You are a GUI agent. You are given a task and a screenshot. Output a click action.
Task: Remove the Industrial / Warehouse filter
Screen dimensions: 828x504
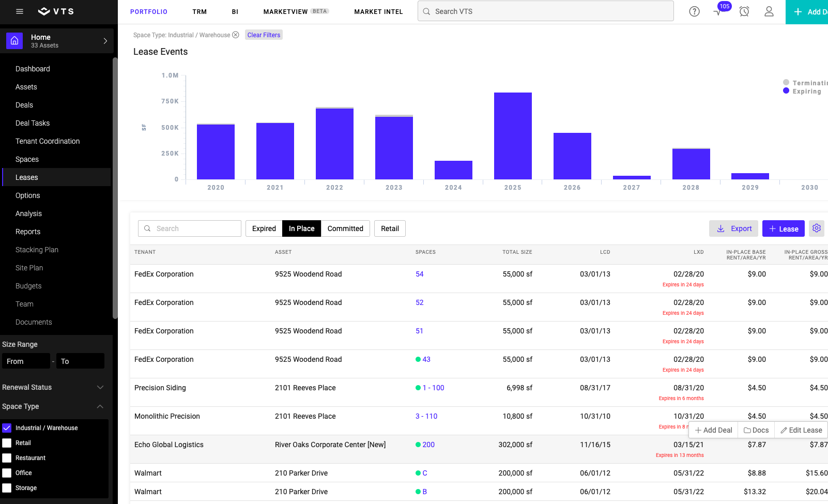point(236,35)
